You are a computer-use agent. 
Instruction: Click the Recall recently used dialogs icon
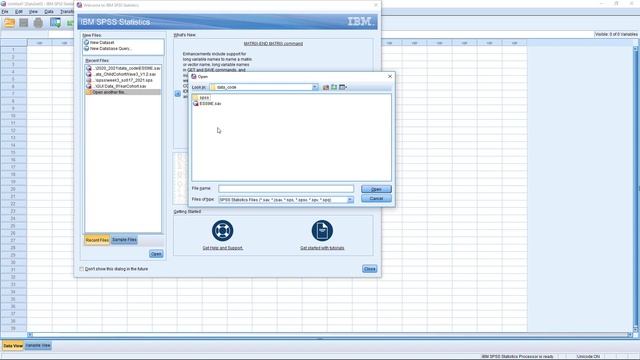(x=56, y=23)
